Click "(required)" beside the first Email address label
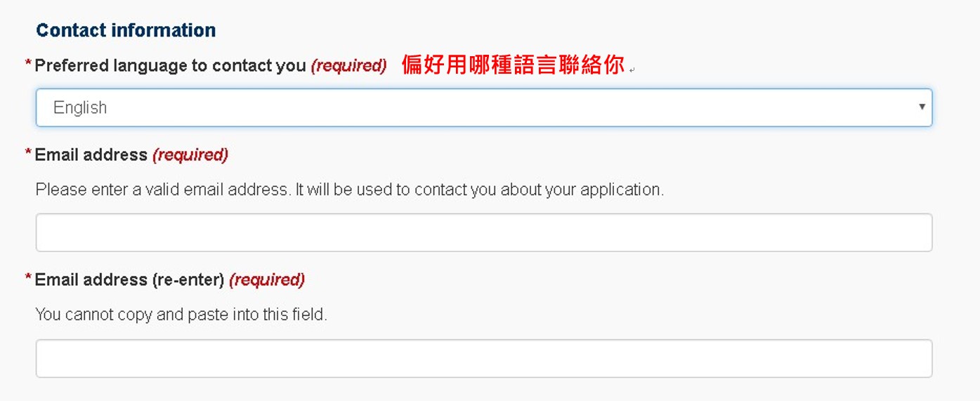The height and width of the screenshot is (401, 980). point(190,155)
